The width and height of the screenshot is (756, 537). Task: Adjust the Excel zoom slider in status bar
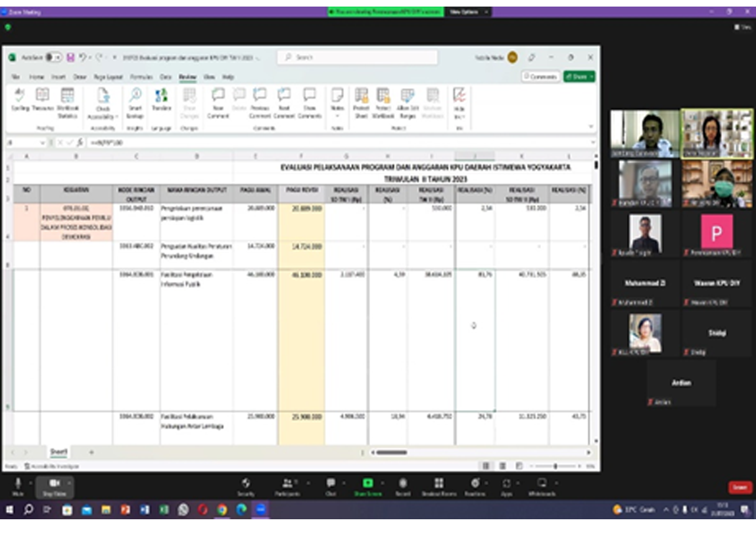pos(555,466)
